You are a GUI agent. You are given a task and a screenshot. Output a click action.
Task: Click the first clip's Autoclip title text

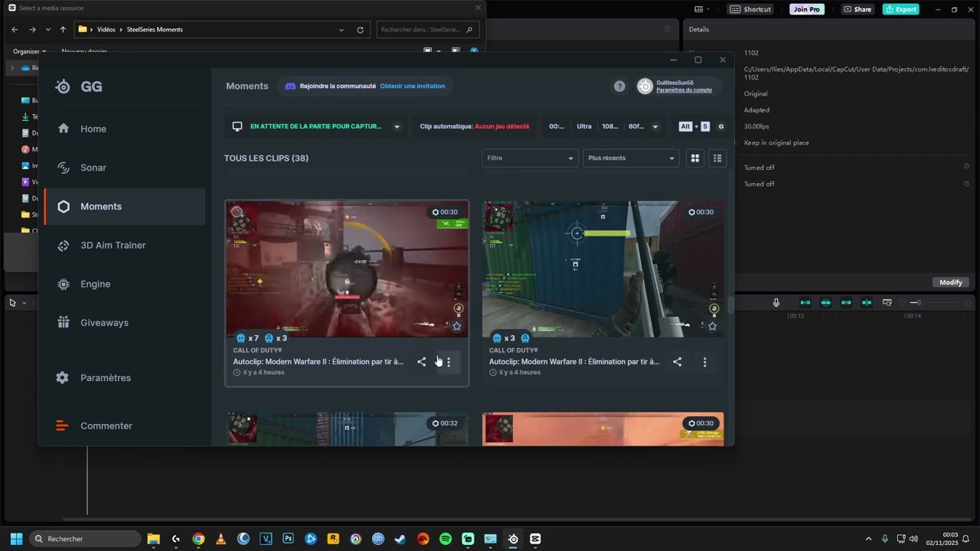click(x=318, y=362)
